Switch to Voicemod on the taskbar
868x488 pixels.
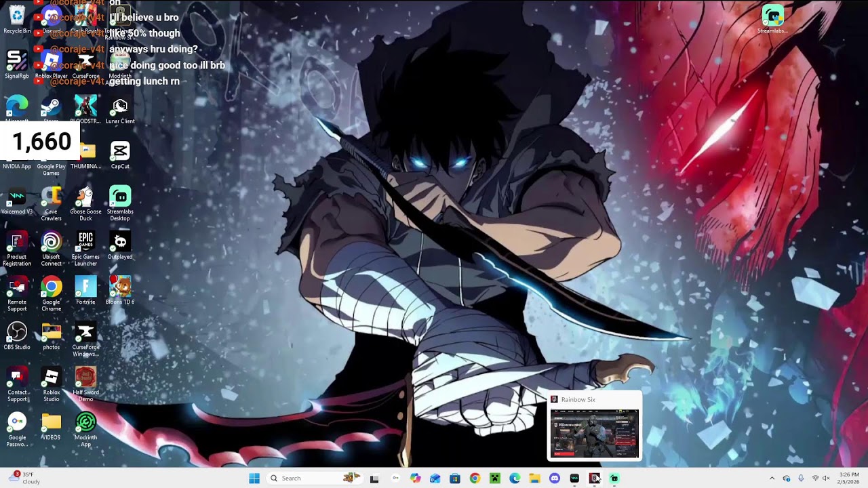tap(574, 479)
